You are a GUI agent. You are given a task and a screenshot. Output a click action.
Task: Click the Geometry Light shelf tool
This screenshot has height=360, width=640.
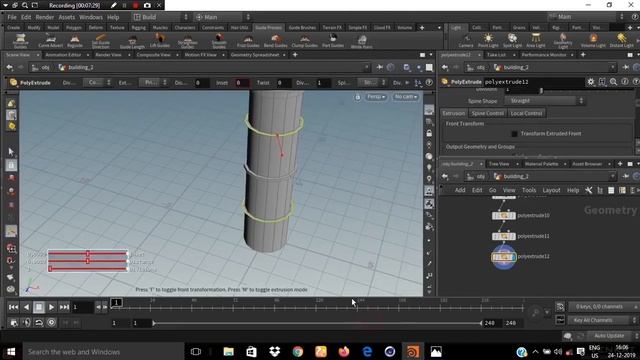pos(563,40)
